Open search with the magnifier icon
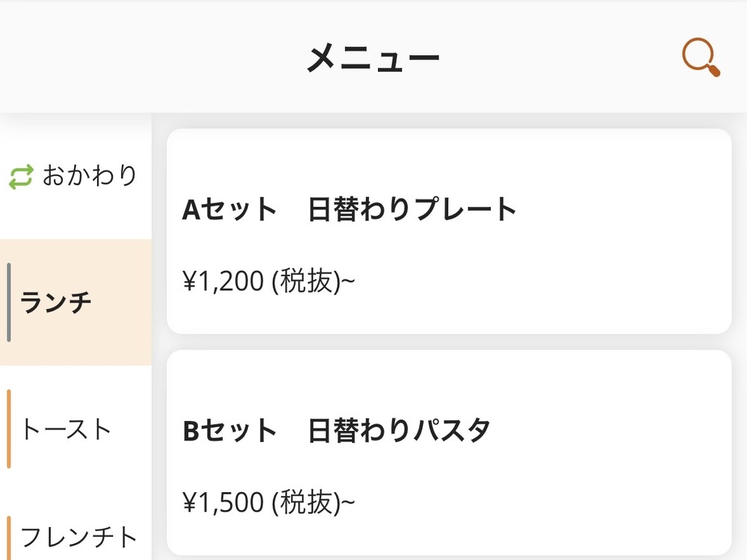Viewport: 747px width, 560px height. click(701, 57)
